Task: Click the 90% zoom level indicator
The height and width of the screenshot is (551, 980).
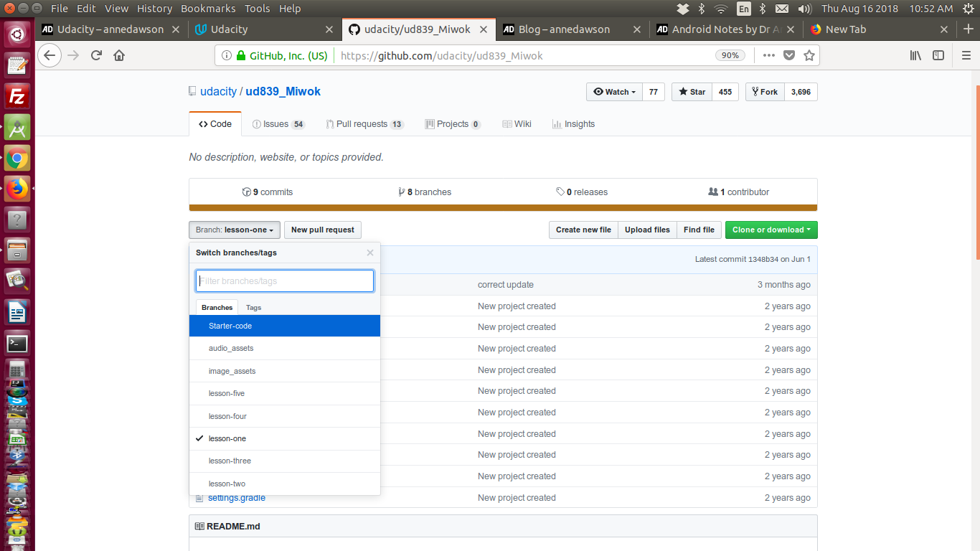Action: point(730,55)
